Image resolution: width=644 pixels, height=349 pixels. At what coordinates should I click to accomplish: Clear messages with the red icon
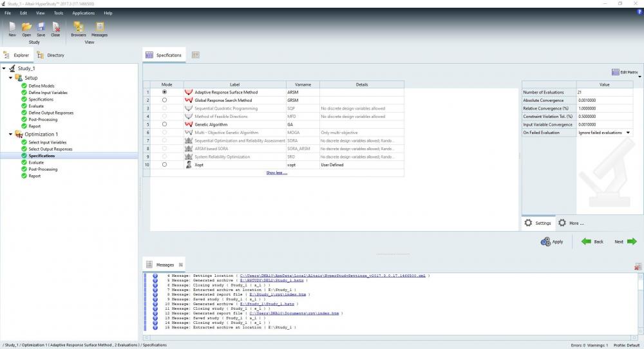point(638,267)
